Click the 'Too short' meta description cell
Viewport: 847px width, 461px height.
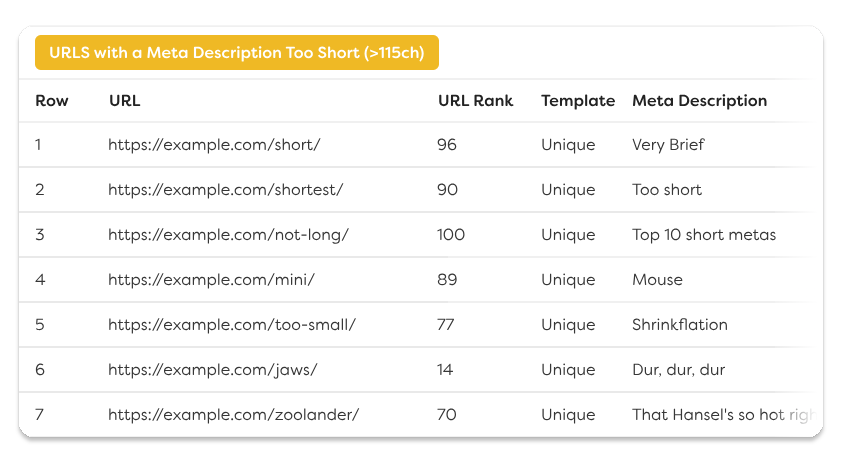667,190
